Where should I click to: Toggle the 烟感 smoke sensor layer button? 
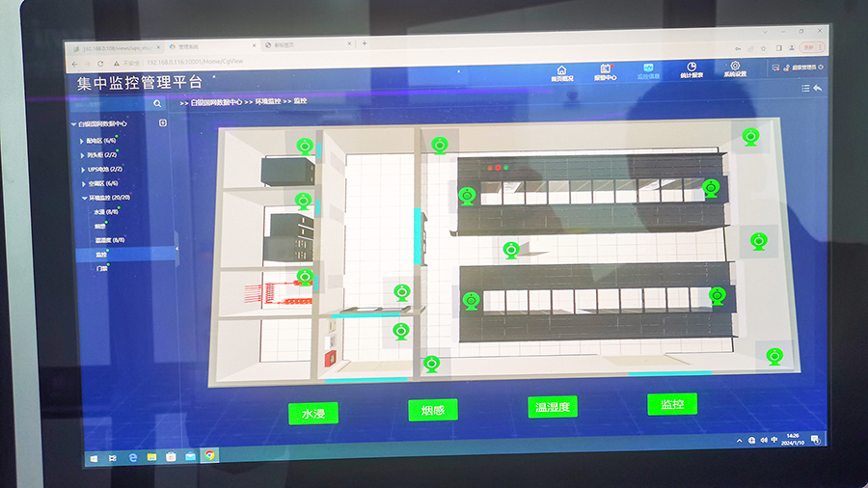click(433, 410)
